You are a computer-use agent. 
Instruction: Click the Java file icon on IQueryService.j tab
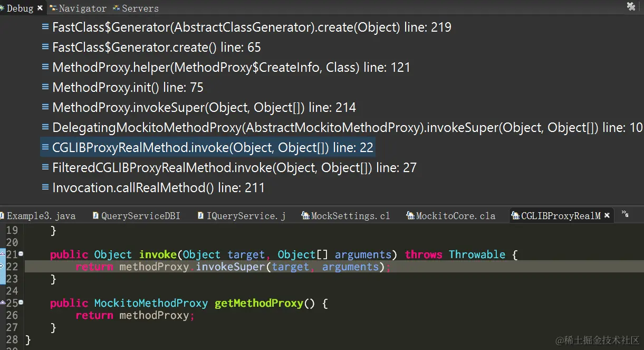(x=201, y=215)
